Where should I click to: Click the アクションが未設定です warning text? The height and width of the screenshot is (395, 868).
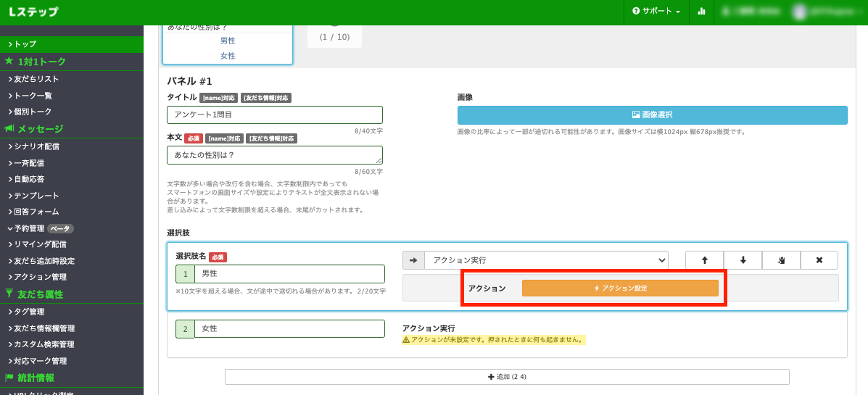(x=494, y=340)
